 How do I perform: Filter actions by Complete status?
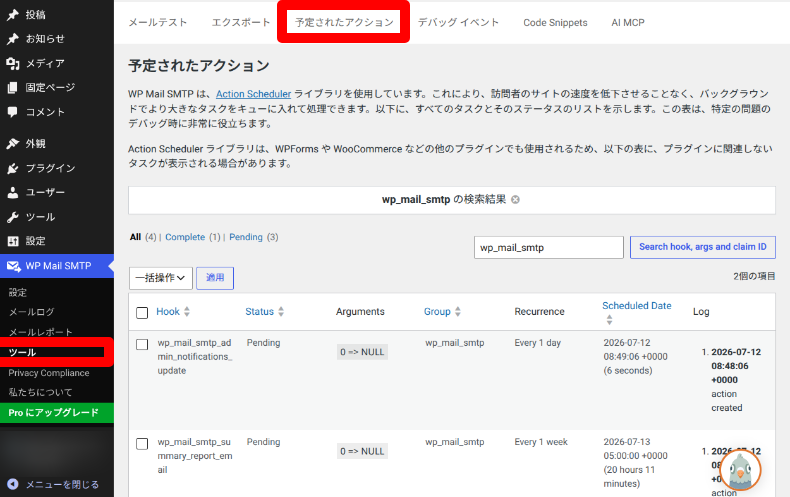[x=185, y=237]
